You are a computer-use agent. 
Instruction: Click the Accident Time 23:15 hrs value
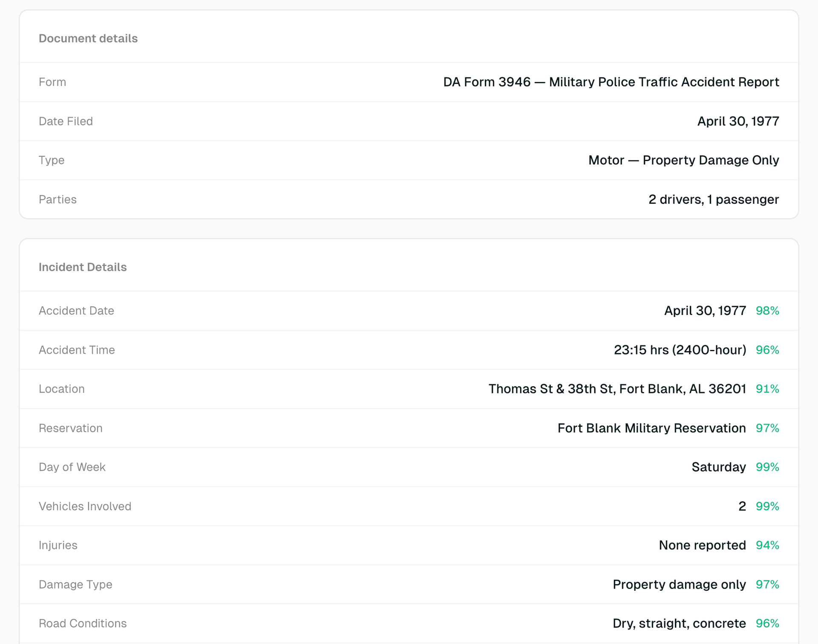(x=680, y=349)
